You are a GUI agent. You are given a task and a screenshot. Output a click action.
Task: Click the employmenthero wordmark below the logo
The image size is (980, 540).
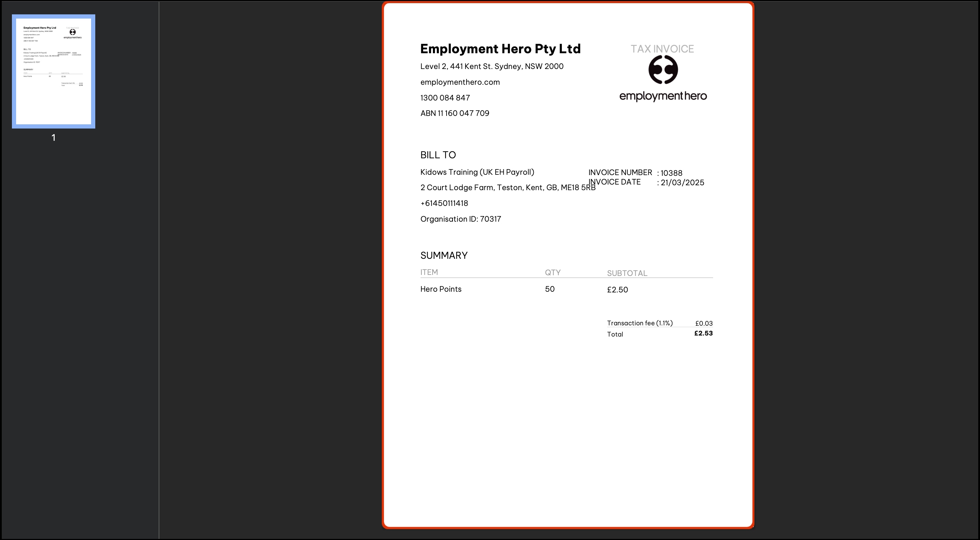coord(663,96)
